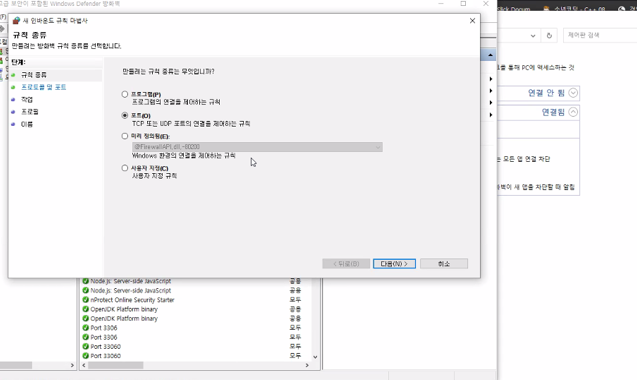Collapse the 연결됨 section chevron
The height and width of the screenshot is (380, 637).
click(x=573, y=112)
